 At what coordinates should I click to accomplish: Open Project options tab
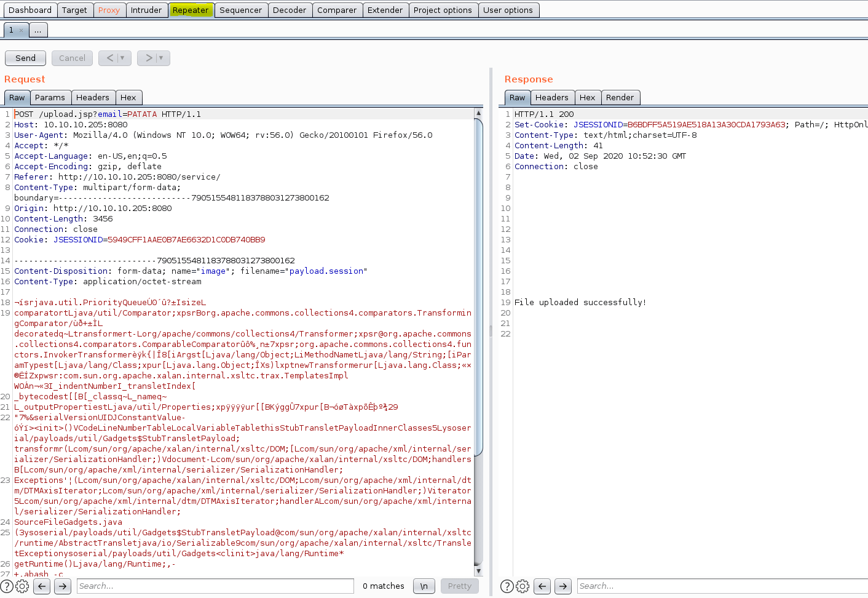click(443, 10)
